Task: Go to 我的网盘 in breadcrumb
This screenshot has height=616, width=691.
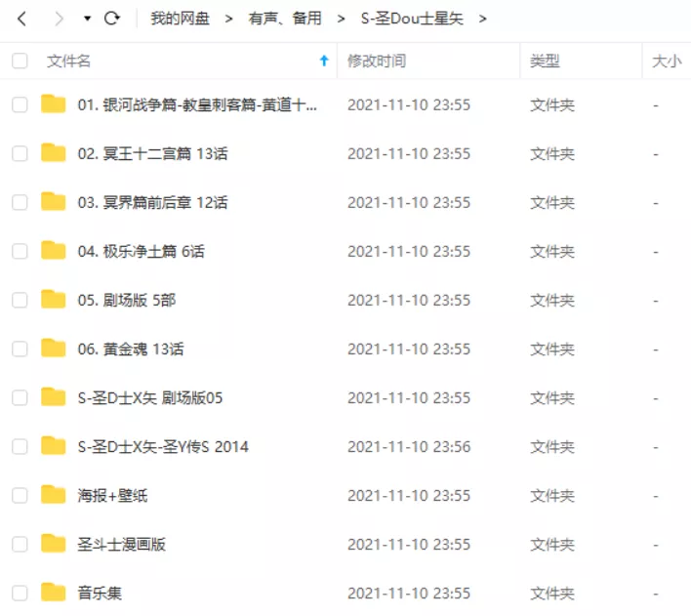Action: (x=180, y=19)
